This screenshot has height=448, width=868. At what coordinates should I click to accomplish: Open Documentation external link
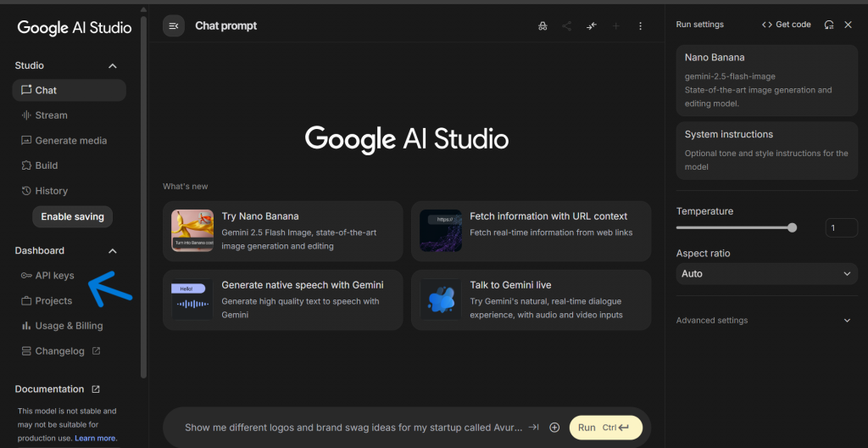58,389
